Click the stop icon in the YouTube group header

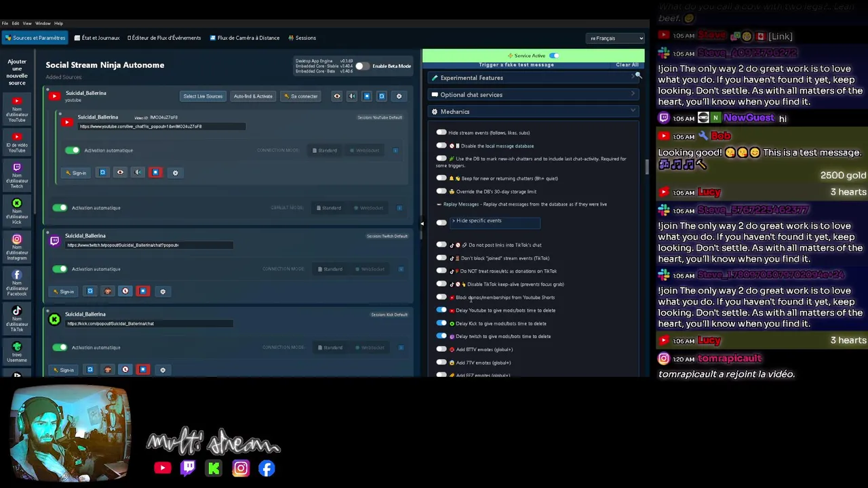(367, 96)
